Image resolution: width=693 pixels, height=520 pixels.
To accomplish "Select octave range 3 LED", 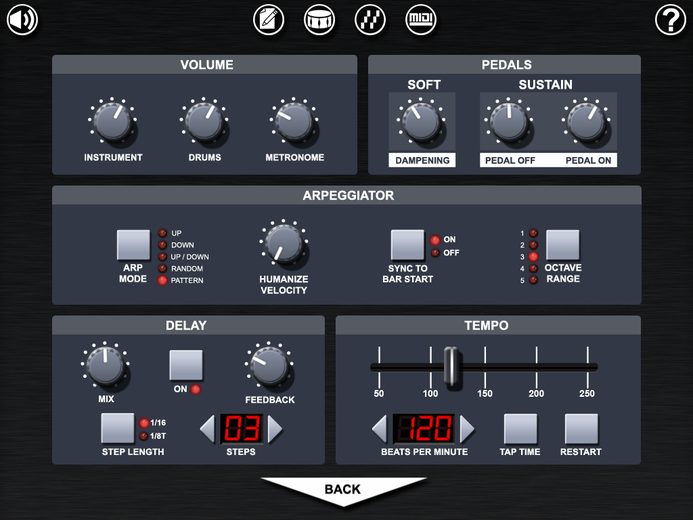I will coord(533,257).
